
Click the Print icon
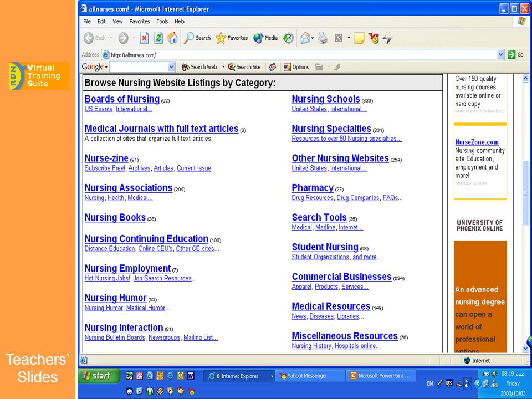click(x=323, y=38)
